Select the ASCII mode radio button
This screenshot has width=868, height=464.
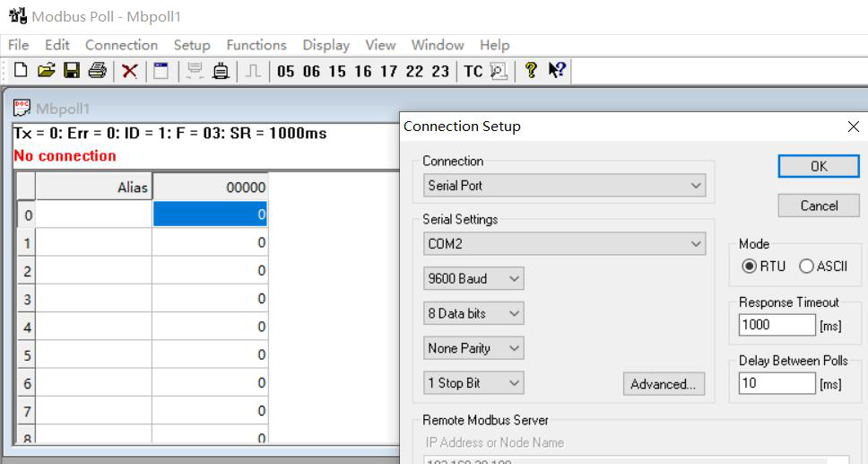(806, 267)
